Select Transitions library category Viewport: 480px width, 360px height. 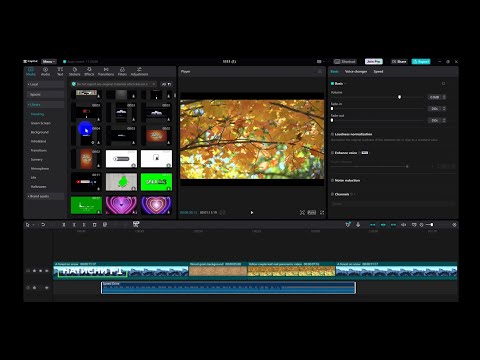click(39, 150)
